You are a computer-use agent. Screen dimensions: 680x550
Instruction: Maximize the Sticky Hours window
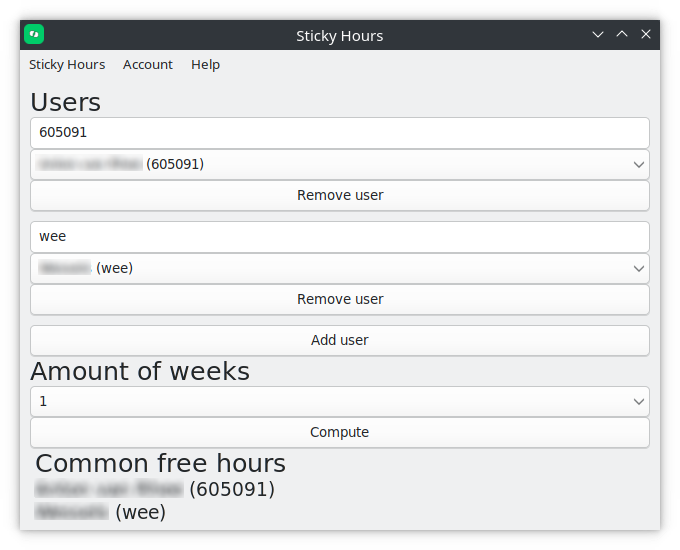[x=622, y=34]
